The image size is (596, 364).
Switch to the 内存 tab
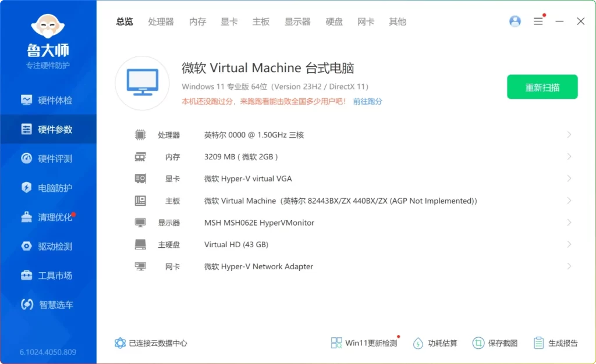197,22
